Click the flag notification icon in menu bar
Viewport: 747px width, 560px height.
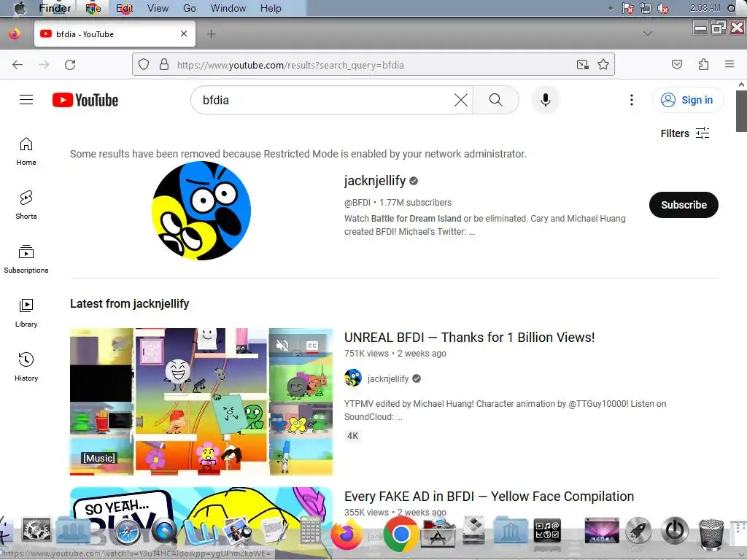628,8
